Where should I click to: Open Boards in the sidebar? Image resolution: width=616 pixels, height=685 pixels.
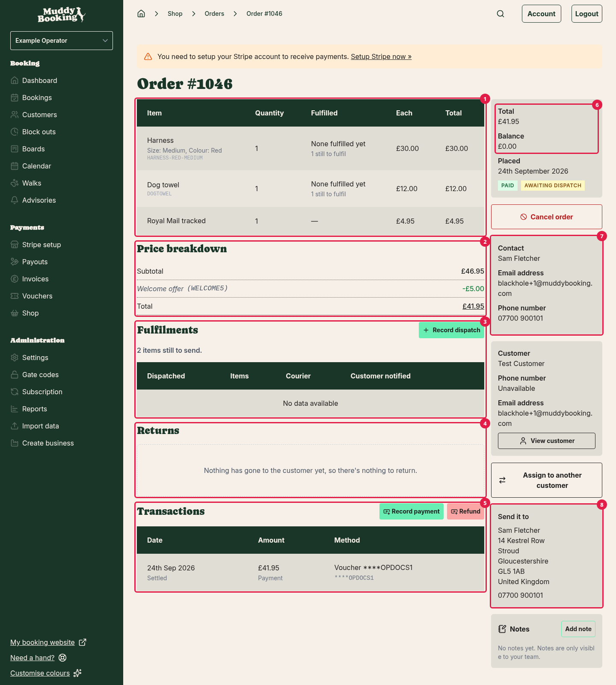point(33,149)
